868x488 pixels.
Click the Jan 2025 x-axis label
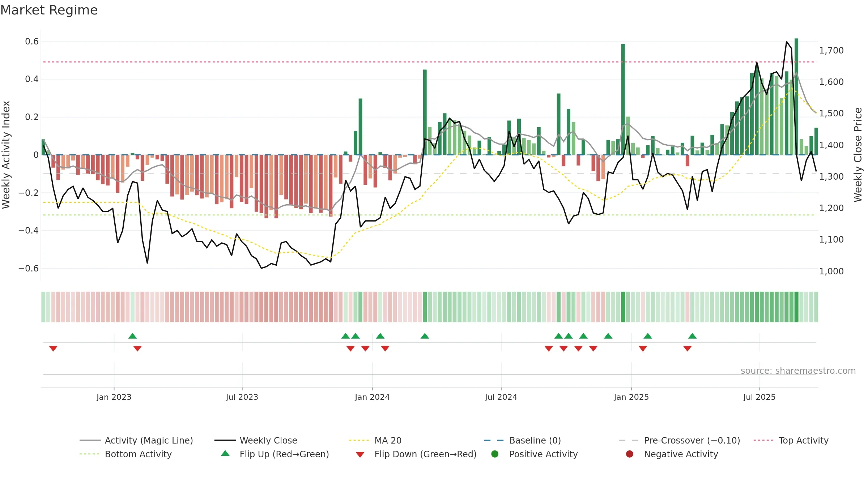click(631, 397)
